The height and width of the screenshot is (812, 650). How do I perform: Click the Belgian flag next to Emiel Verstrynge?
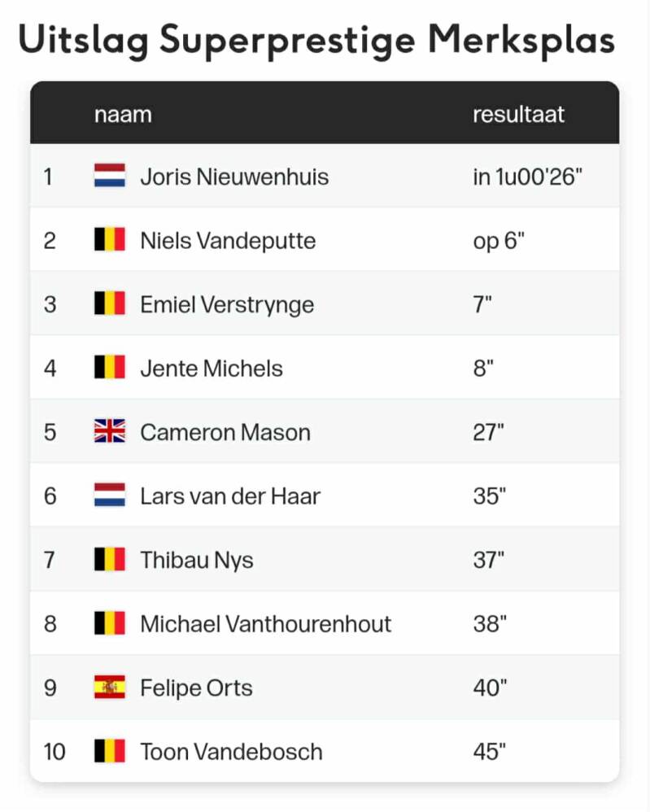click(x=110, y=303)
